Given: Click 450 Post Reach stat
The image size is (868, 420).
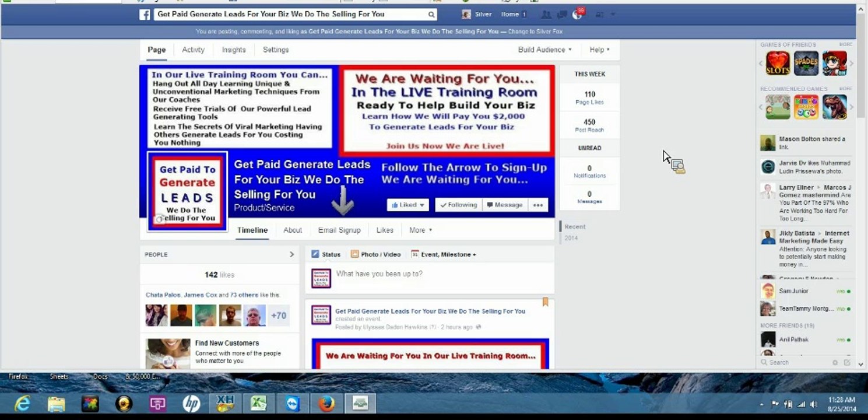Looking at the screenshot, I should (x=589, y=125).
